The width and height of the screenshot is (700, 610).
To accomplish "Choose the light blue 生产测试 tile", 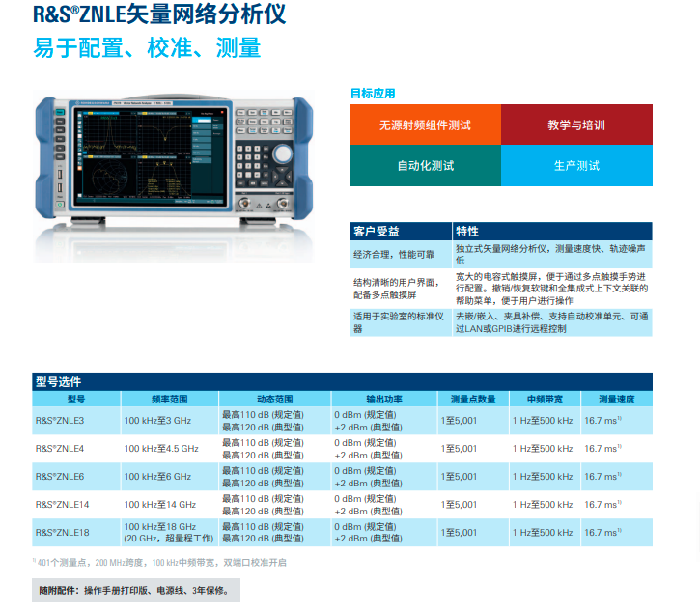I will (576, 165).
